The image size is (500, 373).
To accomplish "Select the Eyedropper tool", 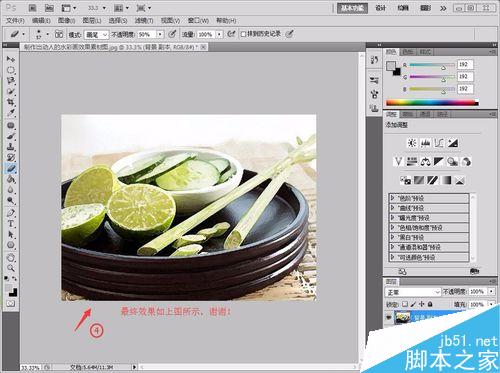I will click(x=11, y=113).
